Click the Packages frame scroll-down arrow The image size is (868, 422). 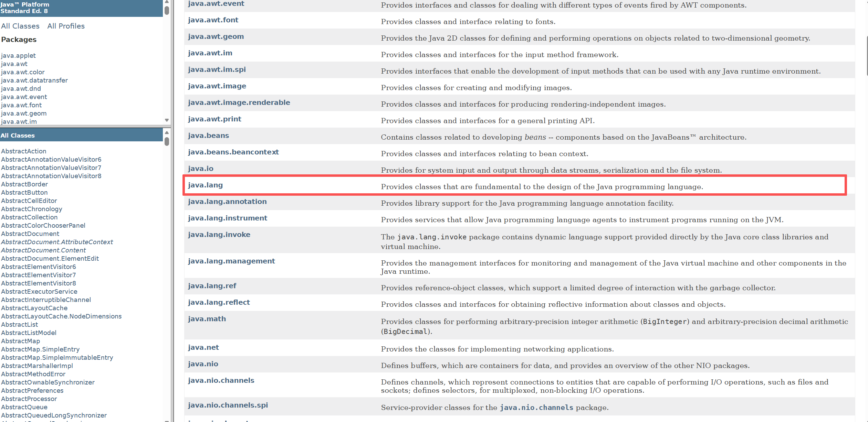click(x=167, y=120)
